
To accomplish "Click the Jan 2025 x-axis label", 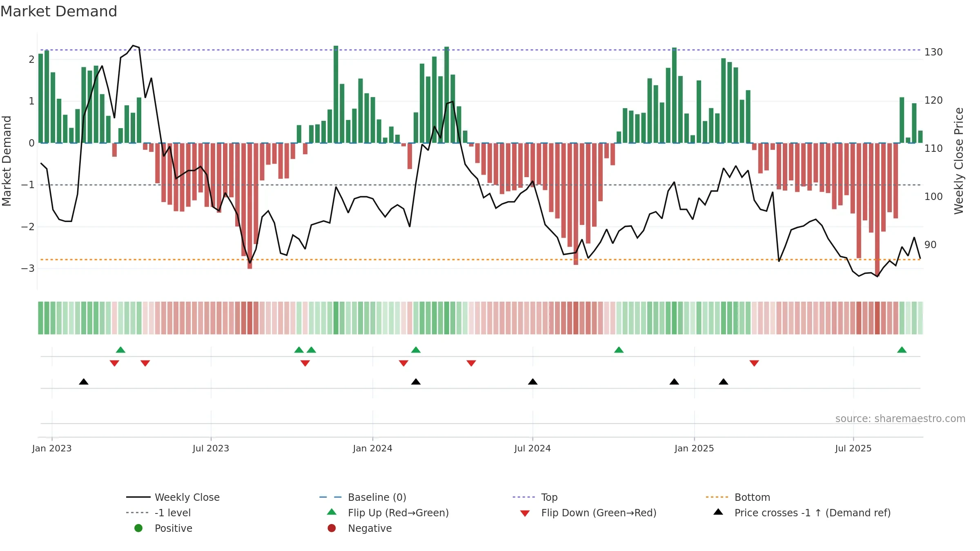I will click(694, 448).
